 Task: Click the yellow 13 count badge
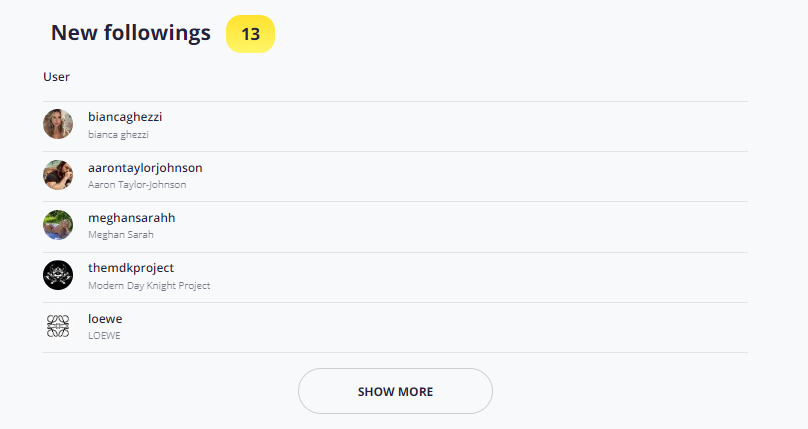(x=250, y=34)
